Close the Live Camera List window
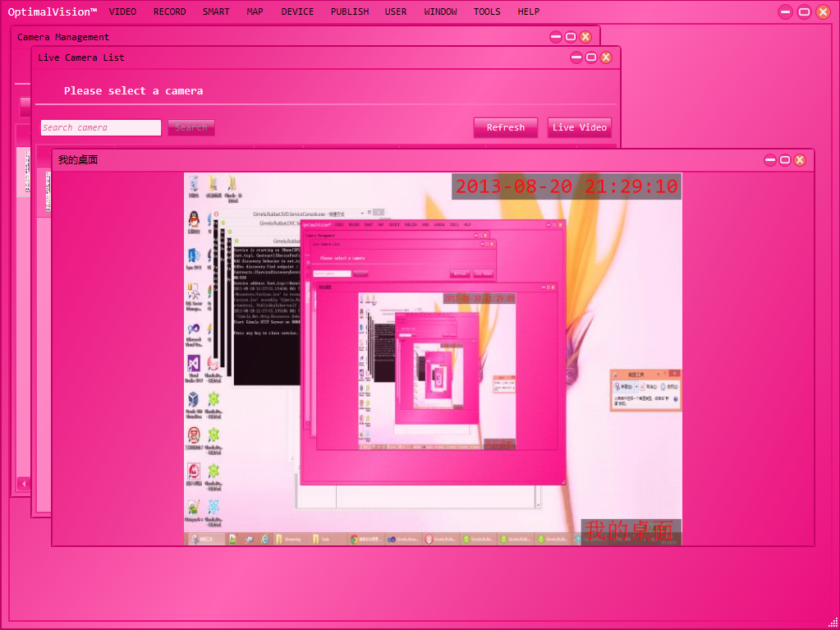This screenshot has width=840, height=630. tap(606, 57)
